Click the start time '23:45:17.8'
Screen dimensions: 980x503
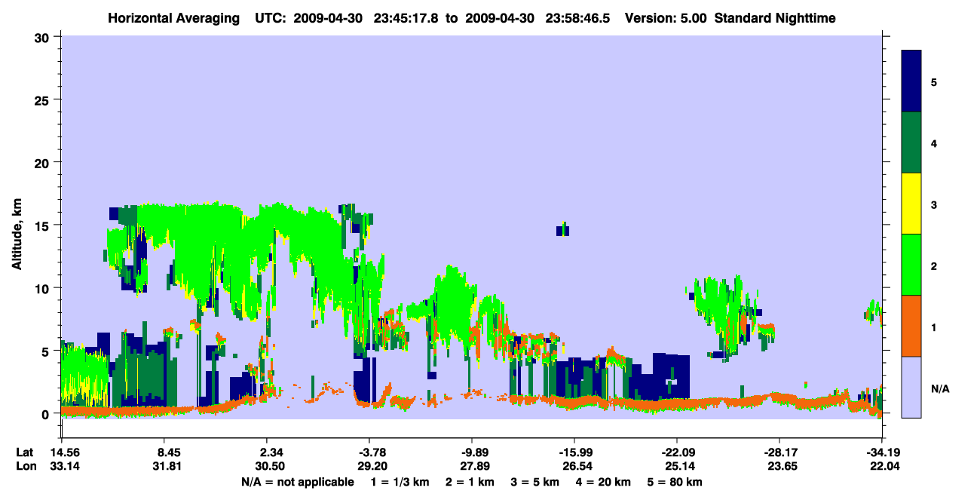407,17
